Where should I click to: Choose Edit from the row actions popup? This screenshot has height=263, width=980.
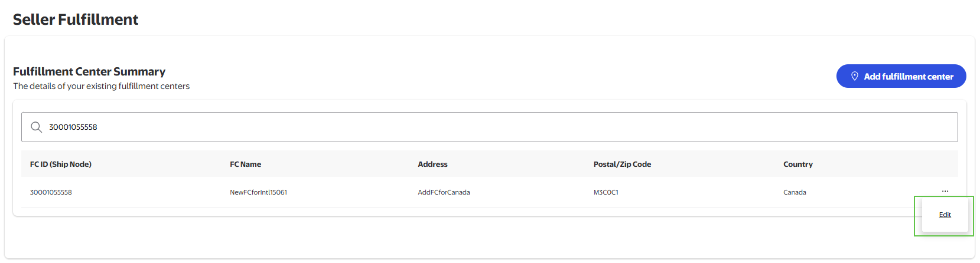pyautogui.click(x=945, y=215)
